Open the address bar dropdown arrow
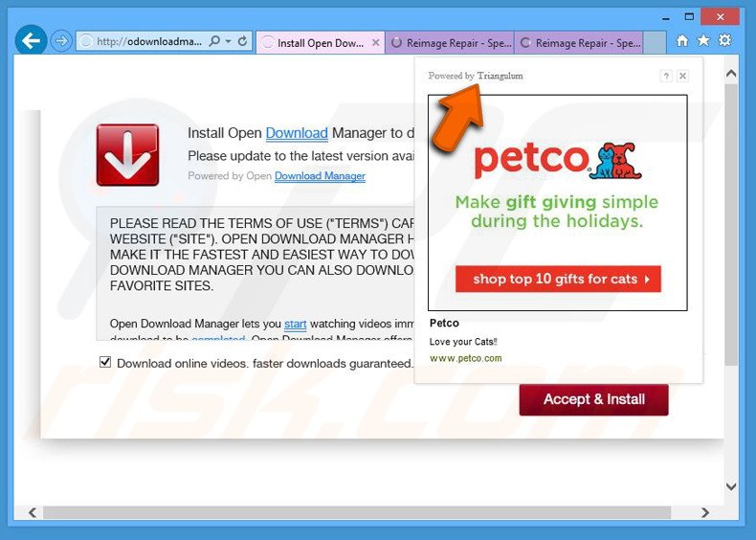This screenshot has width=756, height=540. 228,41
